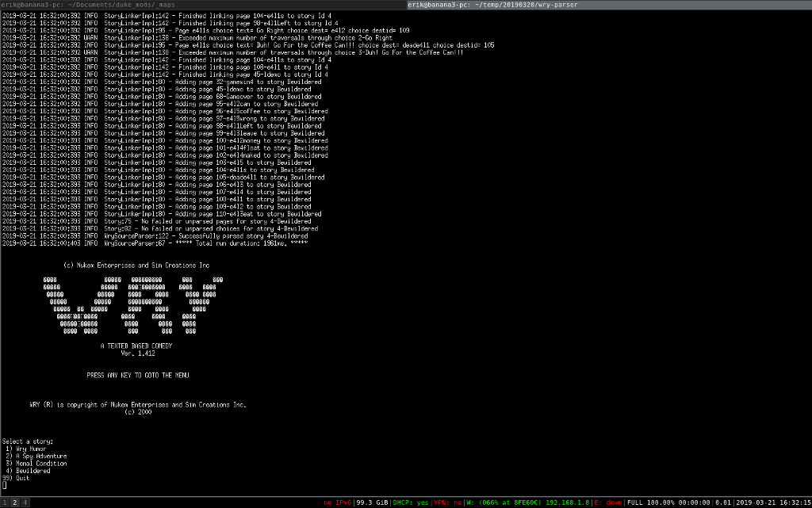Select story option 1) Wry Humor

pos(25,448)
